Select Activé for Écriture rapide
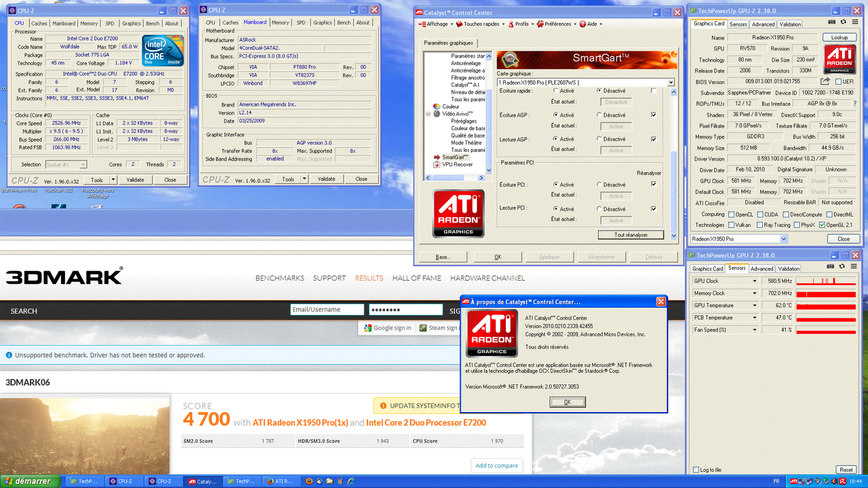This screenshot has width=868, height=488. pos(556,91)
